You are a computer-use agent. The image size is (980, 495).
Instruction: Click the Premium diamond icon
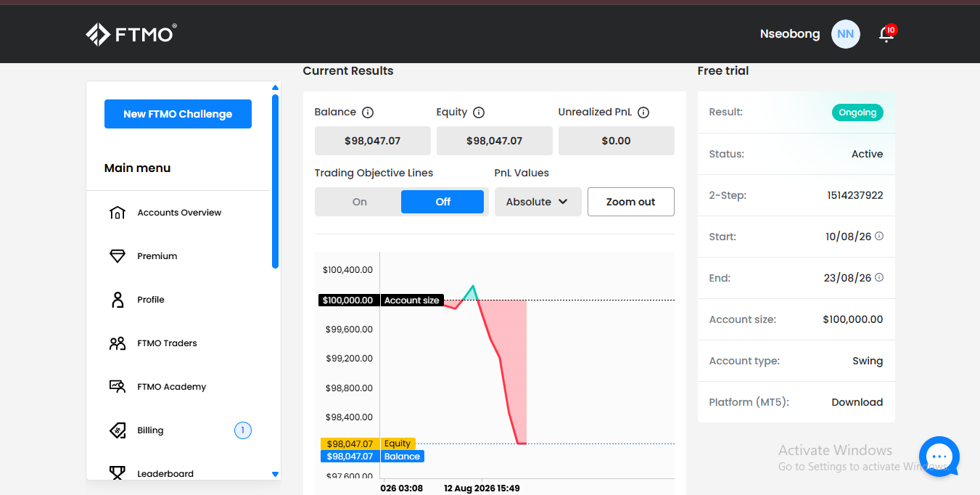pyautogui.click(x=118, y=256)
